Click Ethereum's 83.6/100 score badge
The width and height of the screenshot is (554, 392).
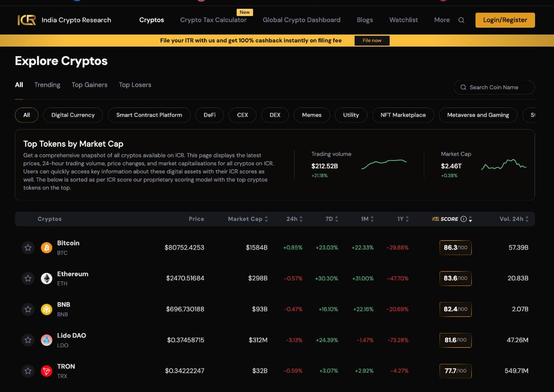[x=456, y=279]
